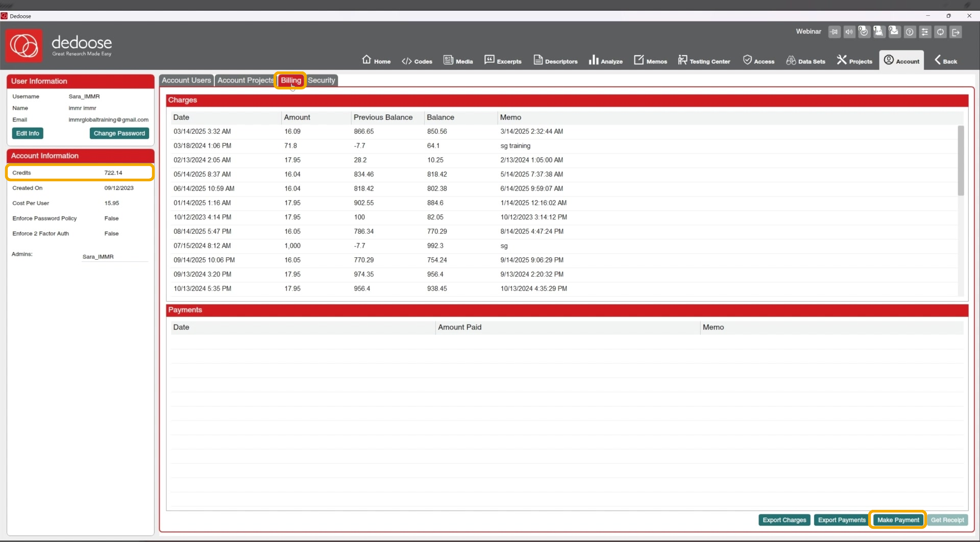Click the Export Charges button
Screen dimensions: 980x542
pyautogui.click(x=785, y=520)
